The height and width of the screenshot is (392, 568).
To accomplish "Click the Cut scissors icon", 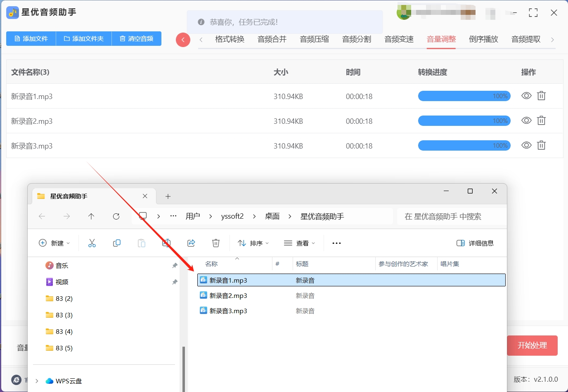I will 92,243.
